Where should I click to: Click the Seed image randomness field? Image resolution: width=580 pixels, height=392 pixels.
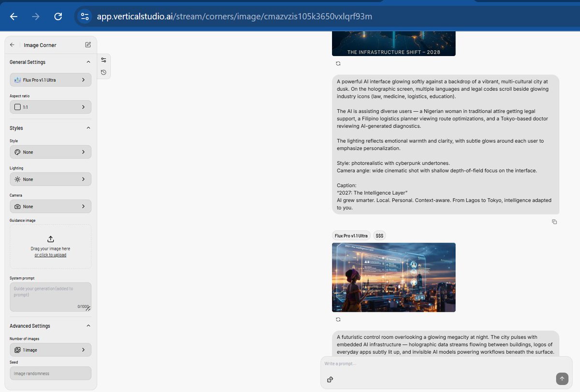point(50,373)
